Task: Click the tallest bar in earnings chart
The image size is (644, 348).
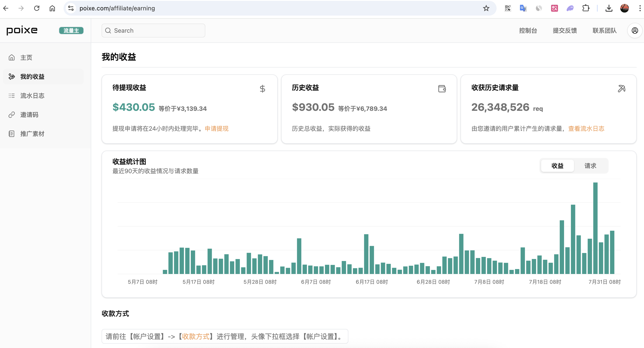Action: coord(595,228)
